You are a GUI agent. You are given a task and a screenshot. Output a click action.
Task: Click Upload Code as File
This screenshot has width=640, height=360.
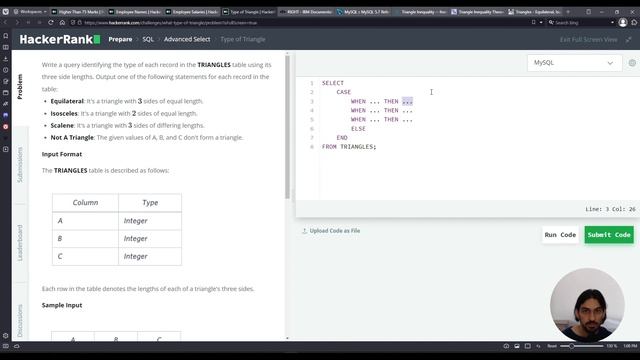click(331, 231)
